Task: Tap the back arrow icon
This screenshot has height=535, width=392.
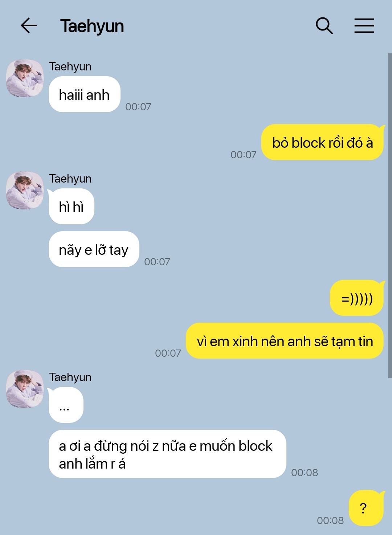Action: [29, 26]
